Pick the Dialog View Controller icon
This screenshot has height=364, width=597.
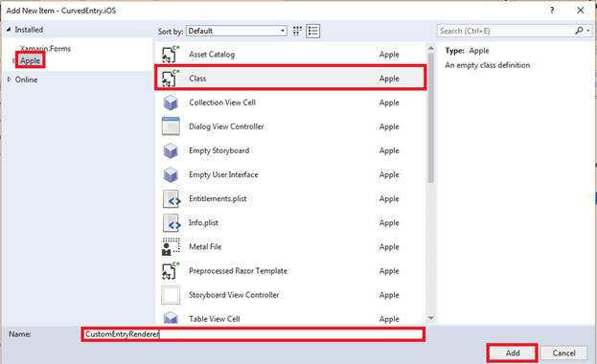click(x=171, y=126)
